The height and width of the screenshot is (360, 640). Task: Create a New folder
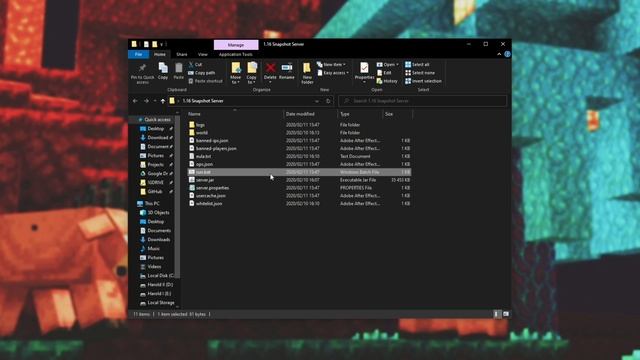[307, 73]
